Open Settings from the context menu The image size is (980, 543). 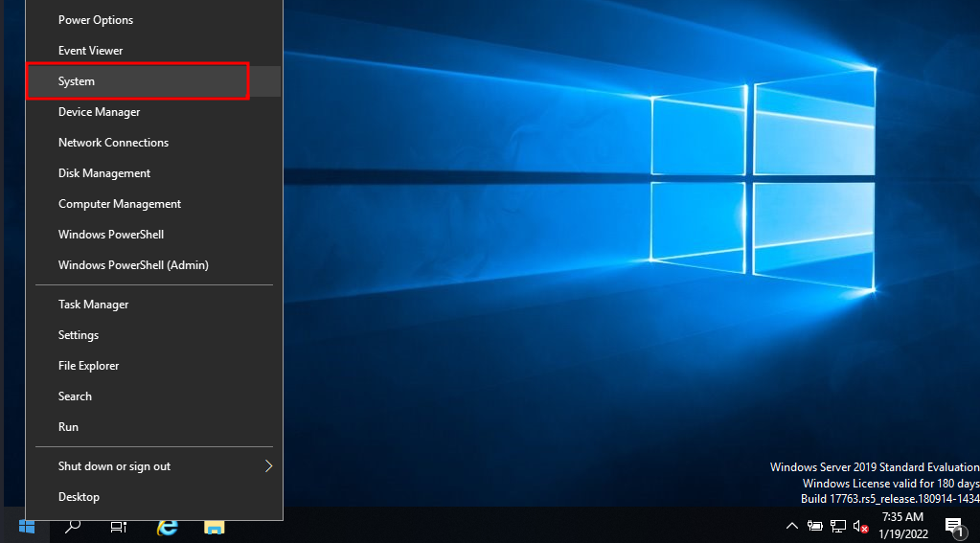coord(153,335)
